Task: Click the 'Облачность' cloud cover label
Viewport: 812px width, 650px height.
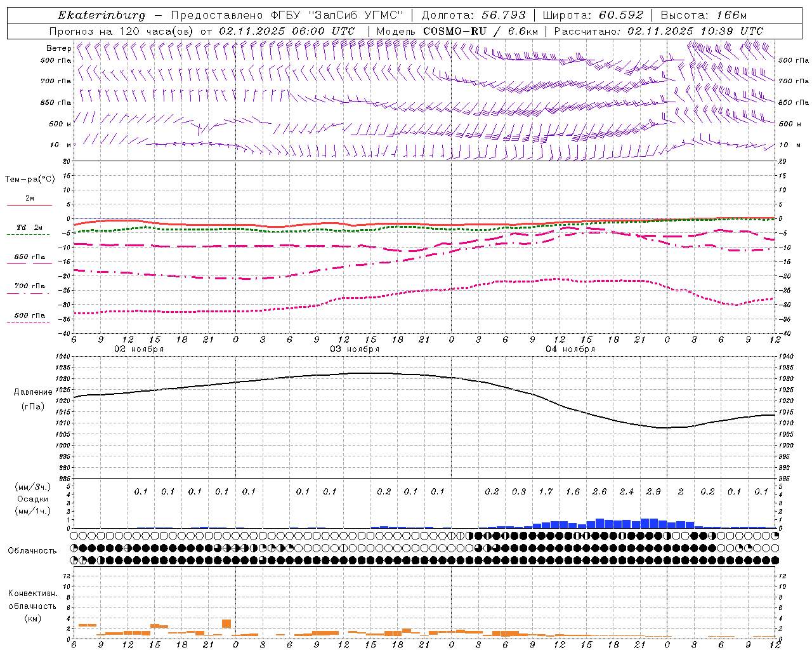Action: 32,550
